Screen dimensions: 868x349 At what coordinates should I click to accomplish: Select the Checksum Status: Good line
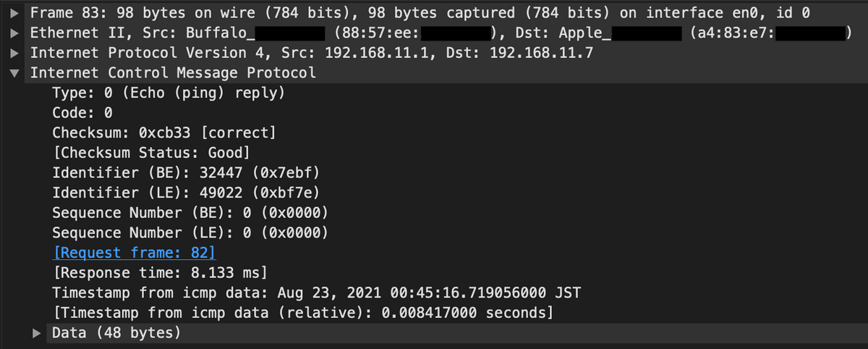[151, 153]
